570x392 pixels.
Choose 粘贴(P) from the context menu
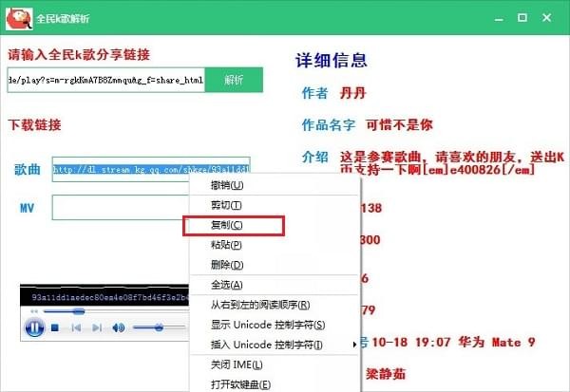275,245
